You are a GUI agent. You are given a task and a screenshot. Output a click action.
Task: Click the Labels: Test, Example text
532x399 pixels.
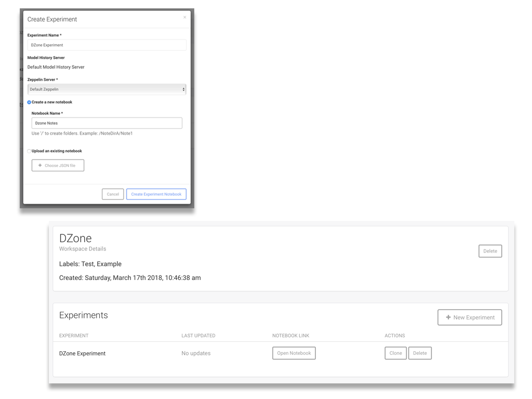coord(90,264)
